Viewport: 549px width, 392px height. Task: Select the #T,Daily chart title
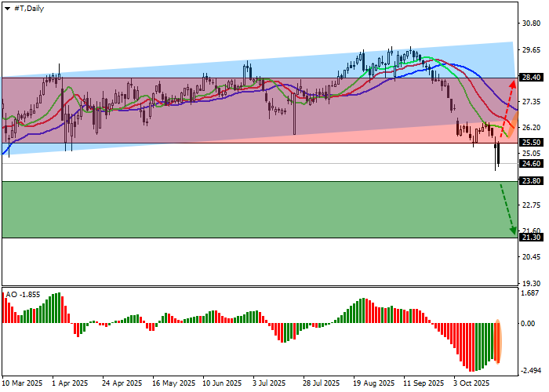pos(29,7)
